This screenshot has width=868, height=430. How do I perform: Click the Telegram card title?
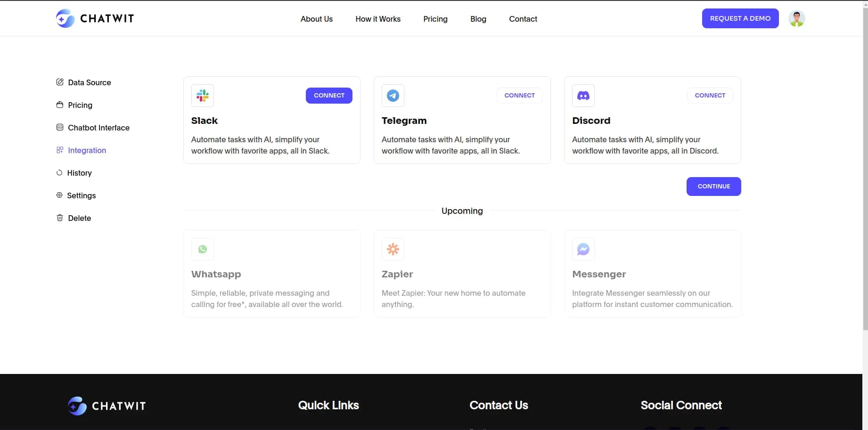tap(404, 121)
